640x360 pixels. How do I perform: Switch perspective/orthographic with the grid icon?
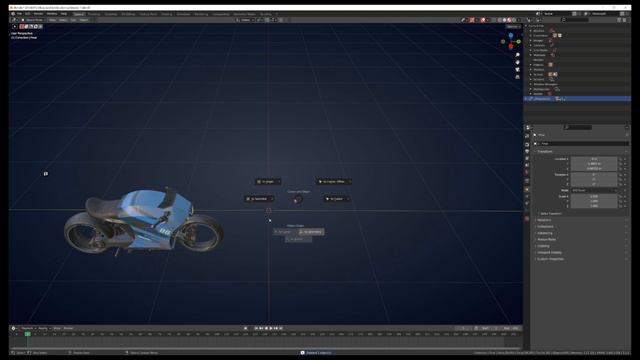(x=518, y=77)
